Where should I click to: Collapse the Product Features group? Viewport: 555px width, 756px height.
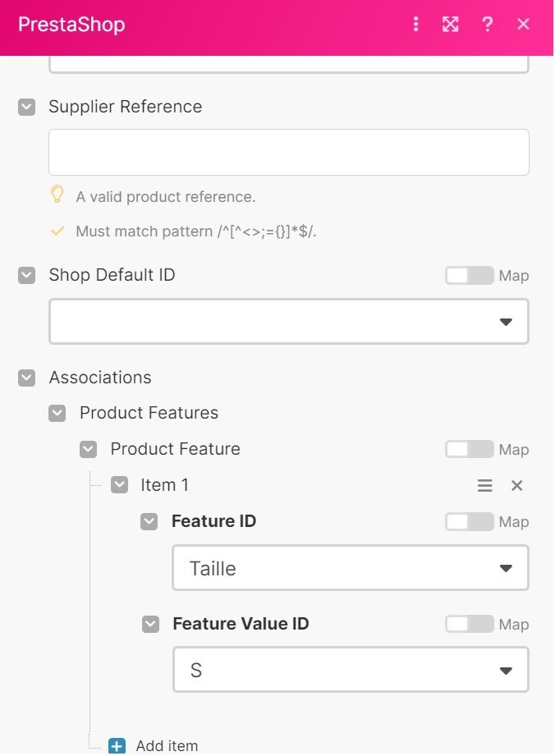point(57,413)
